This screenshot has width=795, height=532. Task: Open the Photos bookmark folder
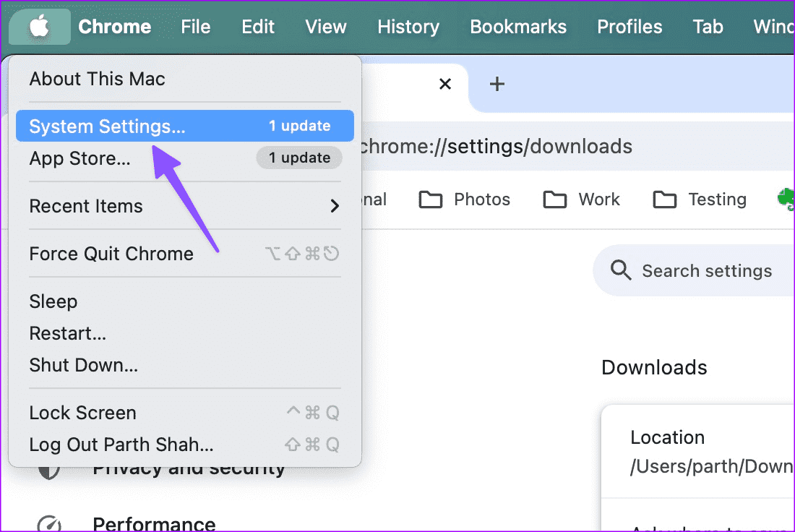pos(465,199)
